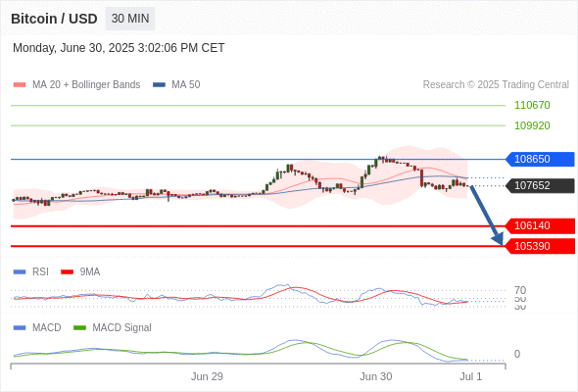The height and width of the screenshot is (392, 578).
Task: Click the 109920 resistance level label
Action: coord(532,125)
